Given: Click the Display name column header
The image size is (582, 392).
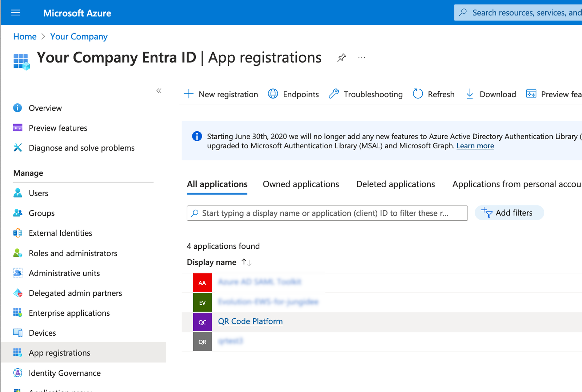Looking at the screenshot, I should pos(211,262).
